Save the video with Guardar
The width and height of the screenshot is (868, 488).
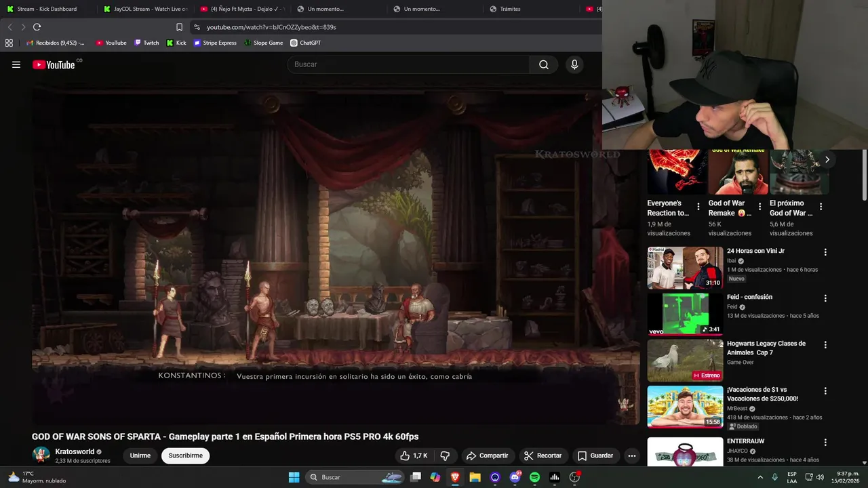[595, 455]
